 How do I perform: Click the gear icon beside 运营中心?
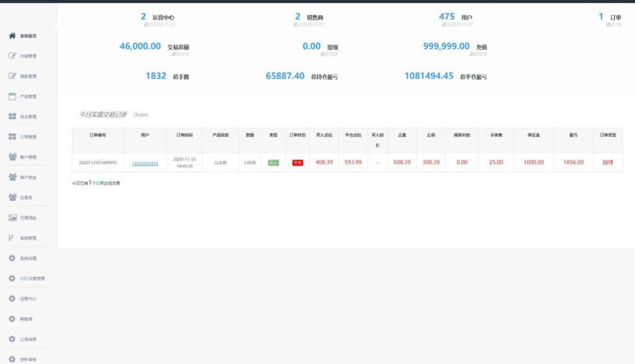12,299
